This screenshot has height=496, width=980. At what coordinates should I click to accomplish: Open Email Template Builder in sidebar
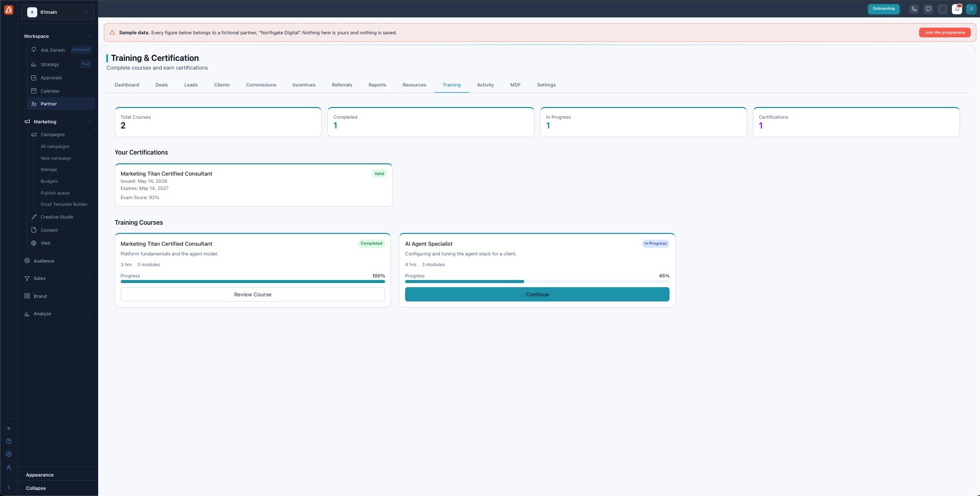click(64, 204)
